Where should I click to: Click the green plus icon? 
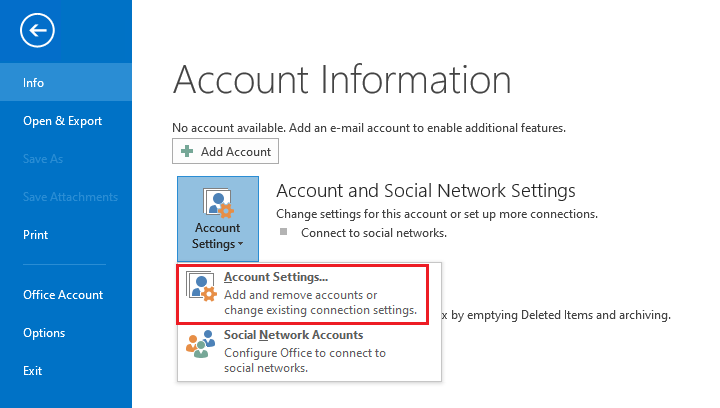tap(187, 151)
